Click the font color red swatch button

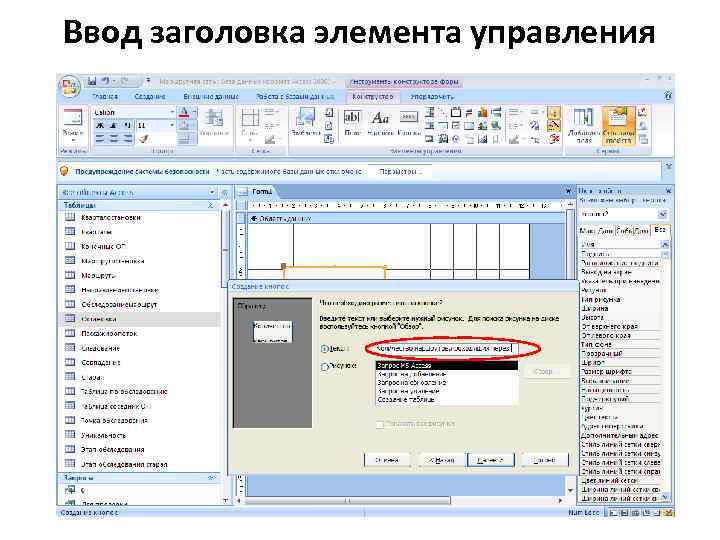pos(184,112)
